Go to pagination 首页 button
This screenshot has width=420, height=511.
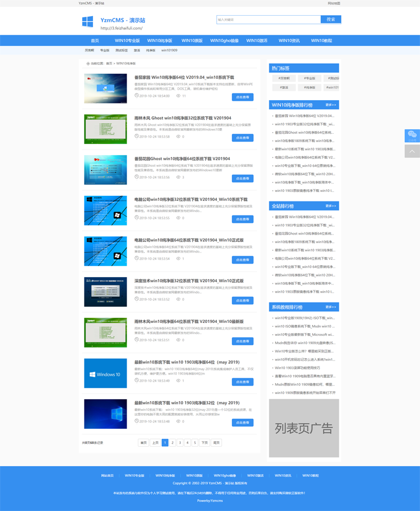point(143,443)
